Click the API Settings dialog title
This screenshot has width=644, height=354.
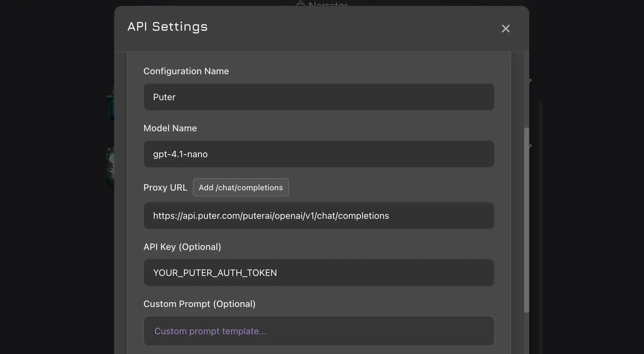[167, 27]
